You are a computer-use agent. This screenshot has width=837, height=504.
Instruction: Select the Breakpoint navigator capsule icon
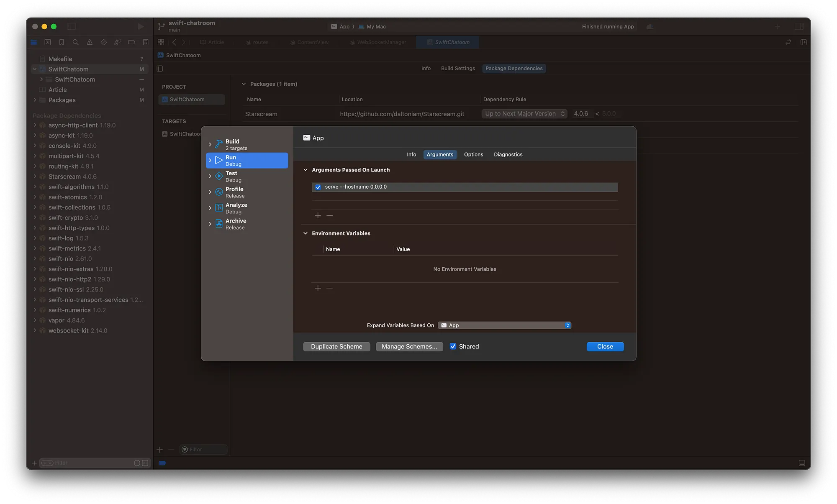coord(131,42)
